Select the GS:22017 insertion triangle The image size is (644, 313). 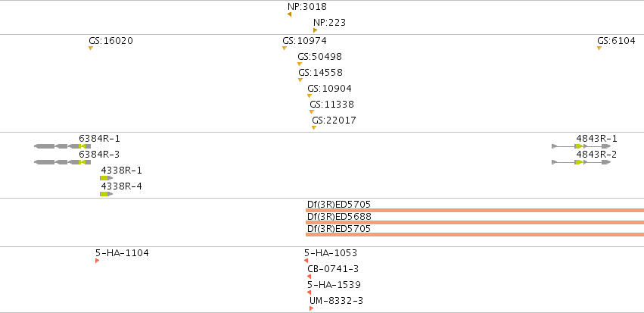click(314, 128)
